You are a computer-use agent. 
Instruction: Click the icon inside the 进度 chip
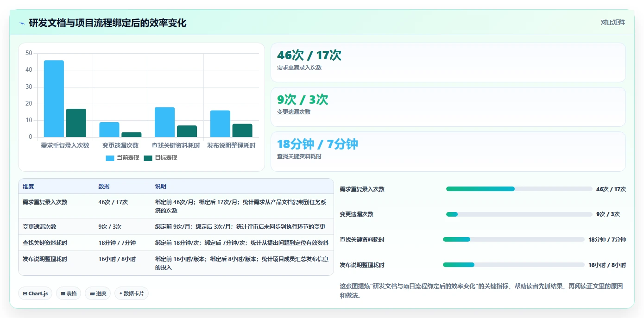tap(92, 293)
